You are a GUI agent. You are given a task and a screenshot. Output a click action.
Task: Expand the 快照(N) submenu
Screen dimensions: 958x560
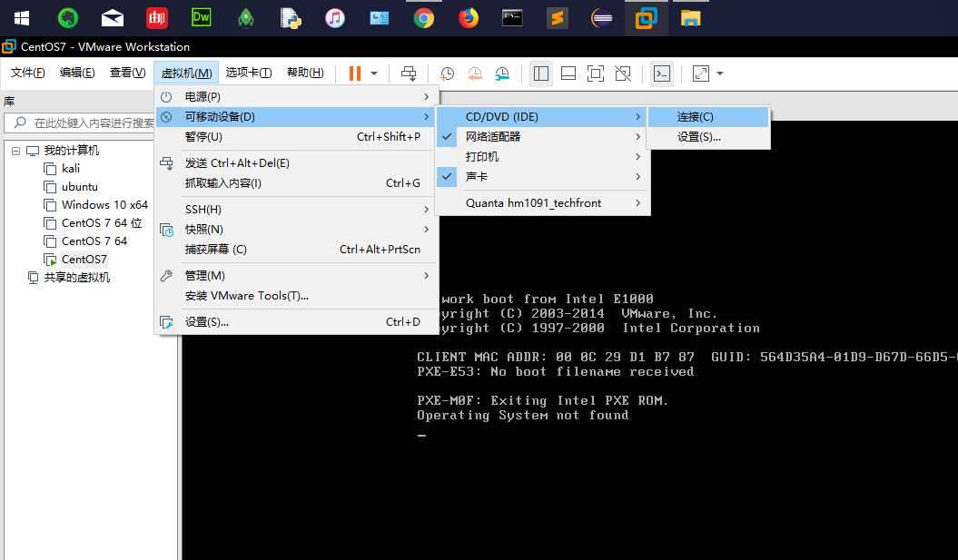coord(296,230)
